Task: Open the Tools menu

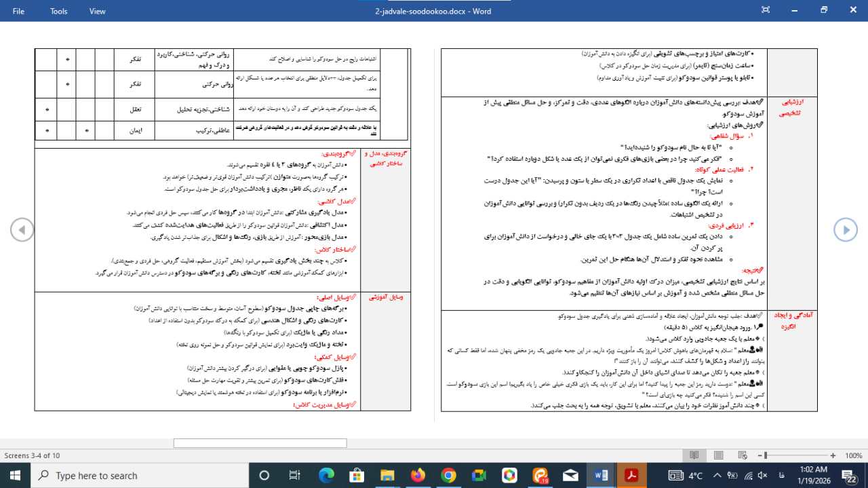Action: coord(59,11)
